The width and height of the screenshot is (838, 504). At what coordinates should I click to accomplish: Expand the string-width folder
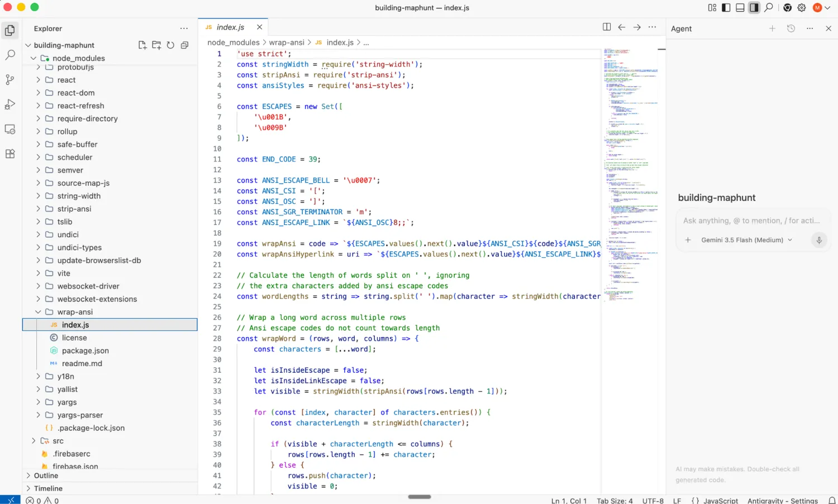39,196
